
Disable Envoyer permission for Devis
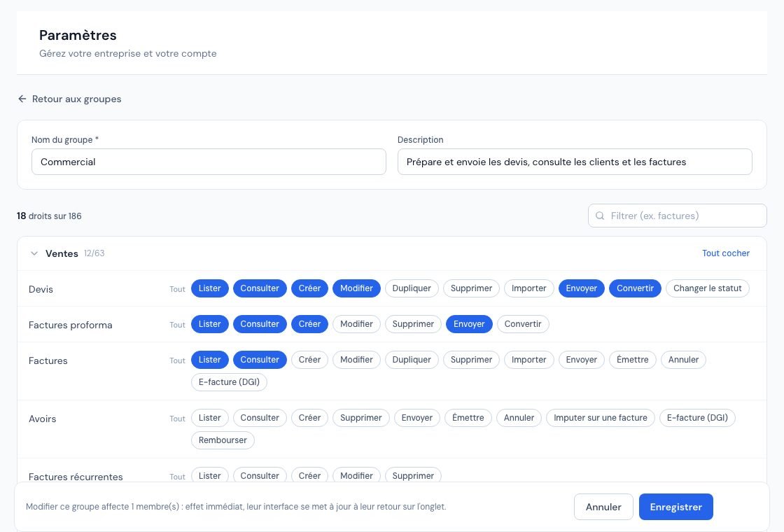pyautogui.click(x=582, y=288)
